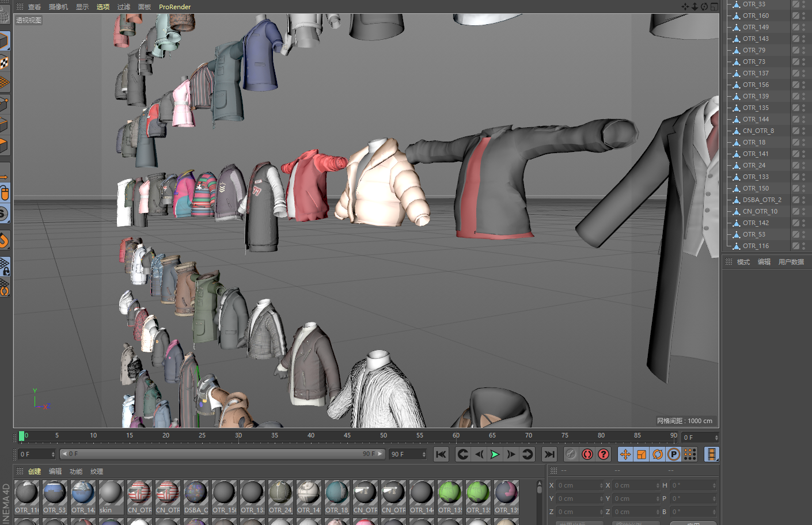Select the OTR_24 material thumbnail
The height and width of the screenshot is (525, 812).
click(x=280, y=497)
